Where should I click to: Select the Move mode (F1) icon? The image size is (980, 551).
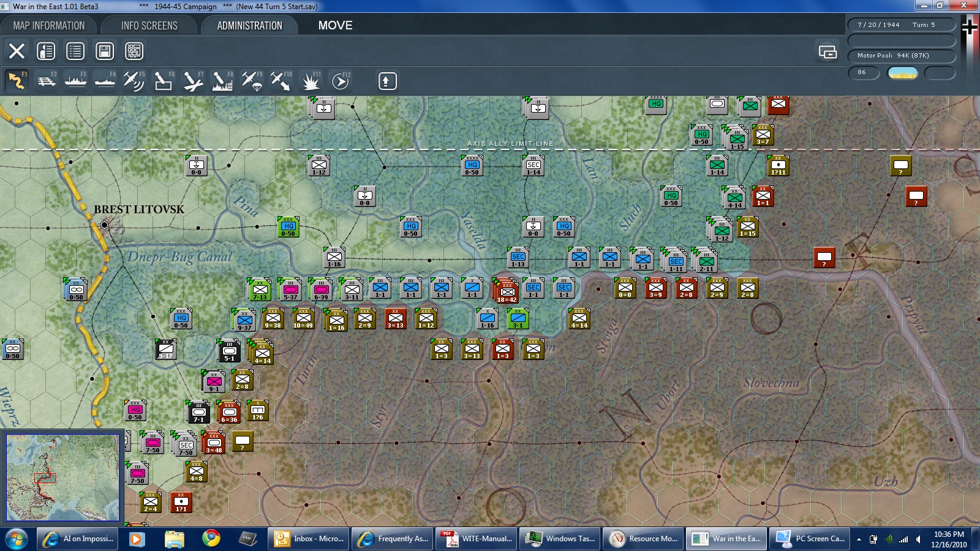pyautogui.click(x=17, y=81)
